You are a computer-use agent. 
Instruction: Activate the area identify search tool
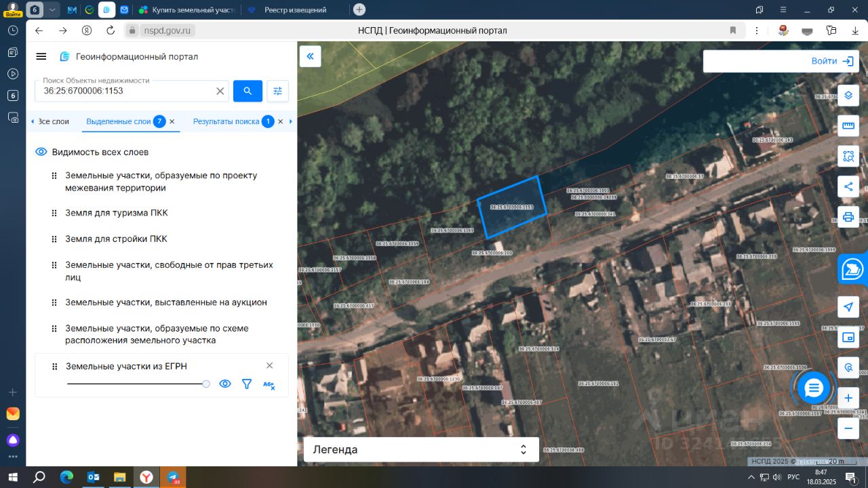848,156
